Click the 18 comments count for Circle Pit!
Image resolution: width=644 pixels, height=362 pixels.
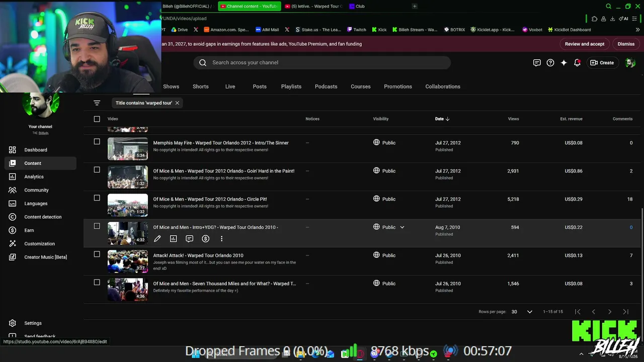point(630,199)
